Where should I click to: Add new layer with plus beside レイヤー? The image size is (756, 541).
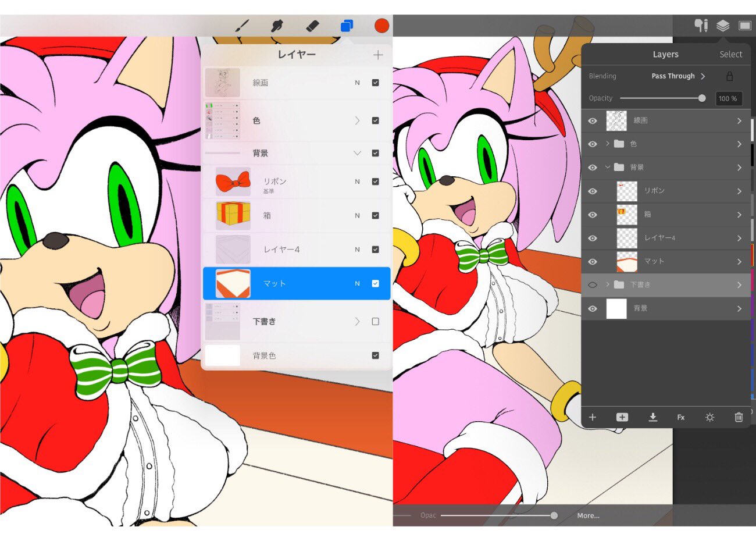378,55
